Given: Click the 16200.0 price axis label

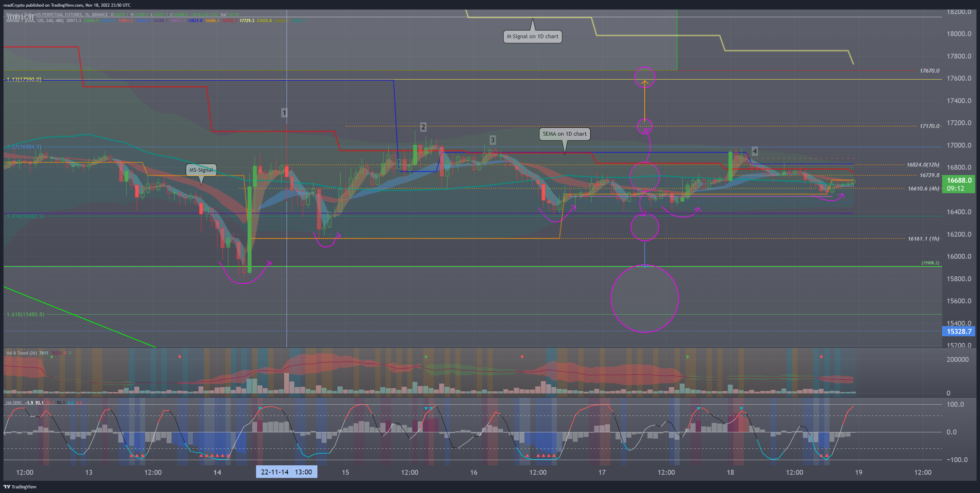Looking at the screenshot, I should pos(959,234).
